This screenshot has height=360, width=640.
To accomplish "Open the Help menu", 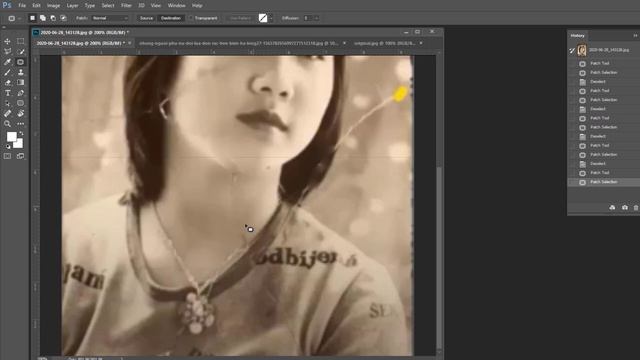I will coord(197,6).
